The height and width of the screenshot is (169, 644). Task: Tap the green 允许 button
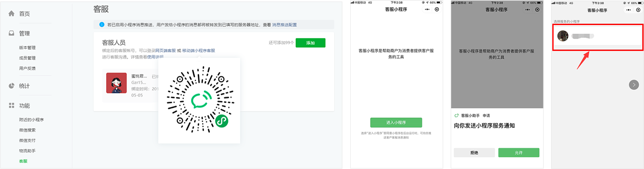pyautogui.click(x=519, y=152)
